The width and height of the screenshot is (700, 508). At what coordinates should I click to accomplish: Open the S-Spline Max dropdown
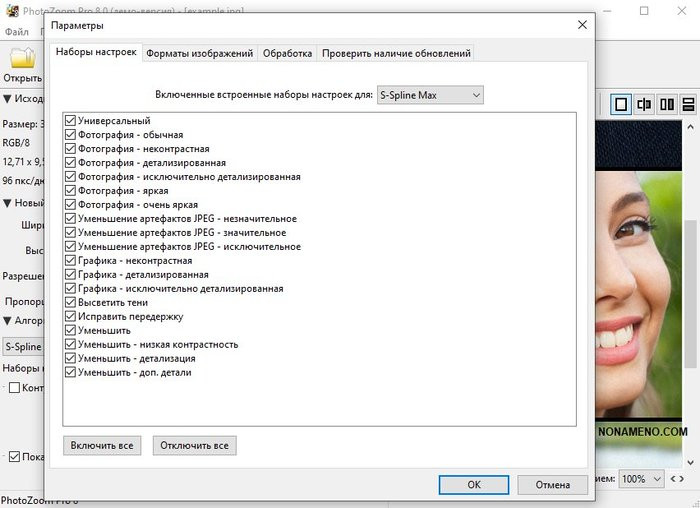click(429, 95)
